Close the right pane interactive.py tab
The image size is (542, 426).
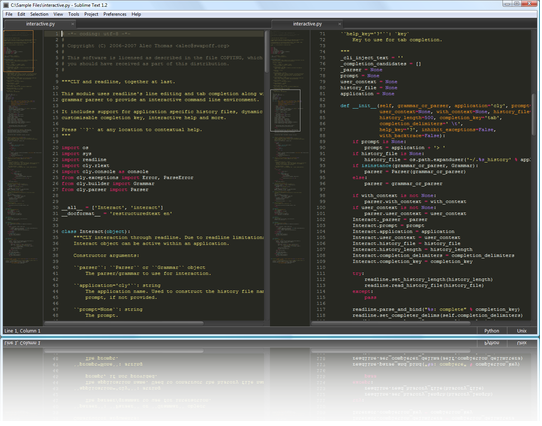339,24
